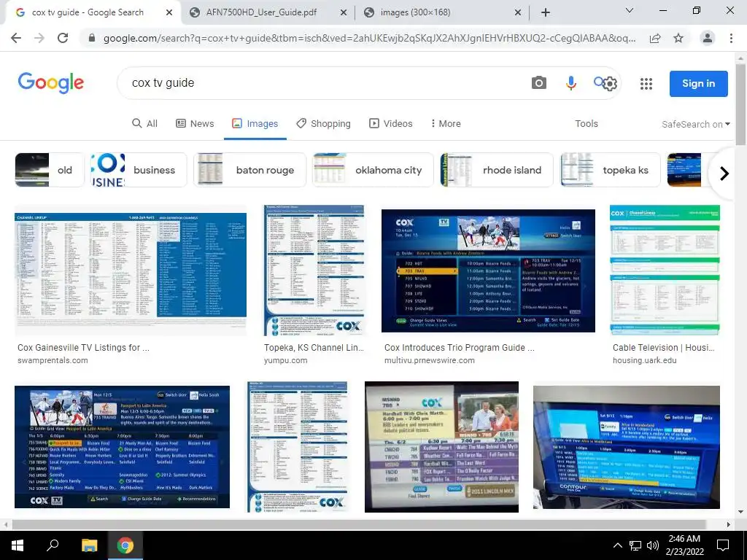This screenshot has width=747, height=560.
Task: Click the browser back arrow
Action: click(16, 38)
